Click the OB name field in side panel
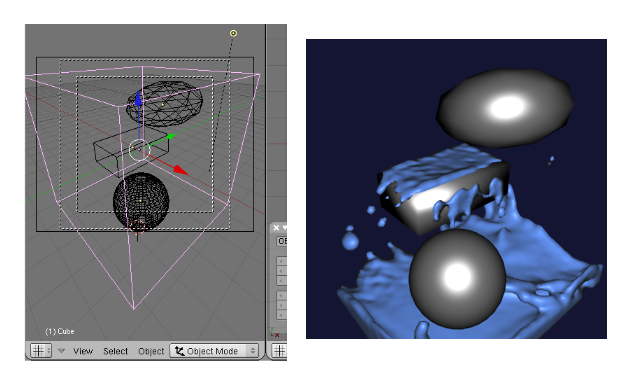The image size is (625, 380). [x=282, y=241]
